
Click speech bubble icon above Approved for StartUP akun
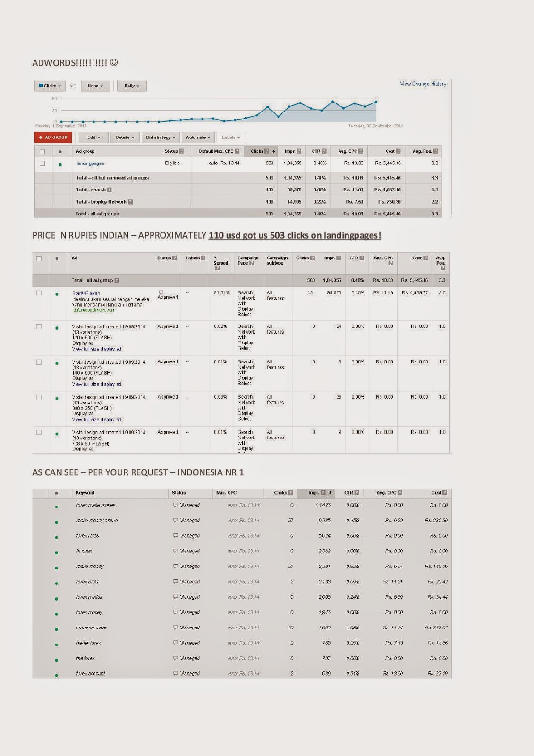(161, 292)
